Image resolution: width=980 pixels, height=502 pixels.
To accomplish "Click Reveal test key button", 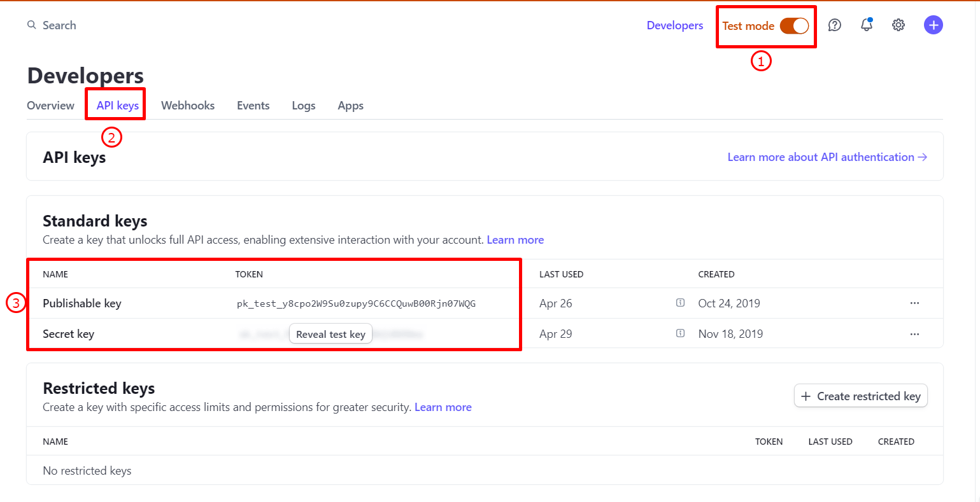I will tap(330, 333).
